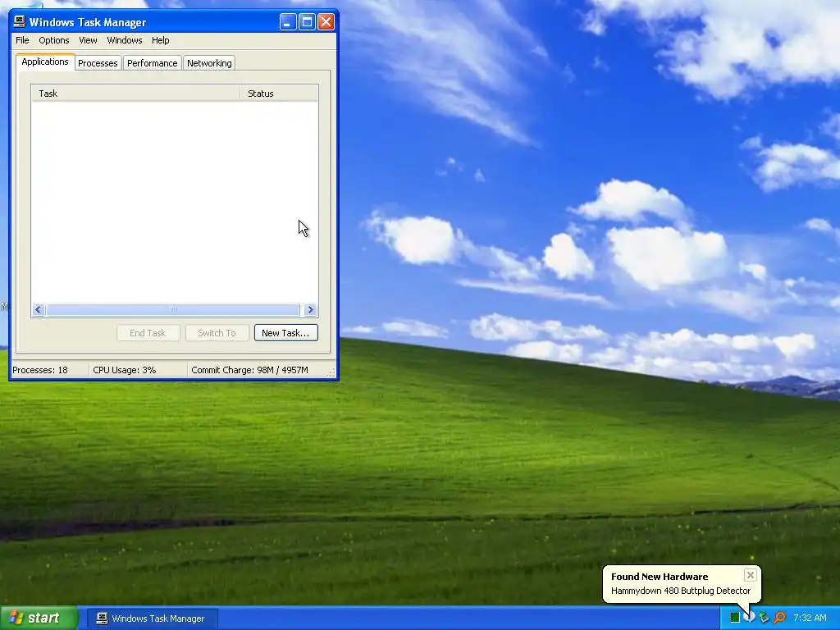This screenshot has height=630, width=840.
Task: Click the Hammydown 480 Buttplug Detector balloon text
Action: [681, 591]
